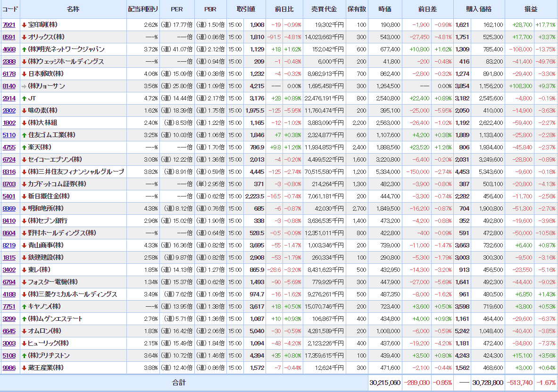Click the 配当利回り column header

tap(143, 9)
